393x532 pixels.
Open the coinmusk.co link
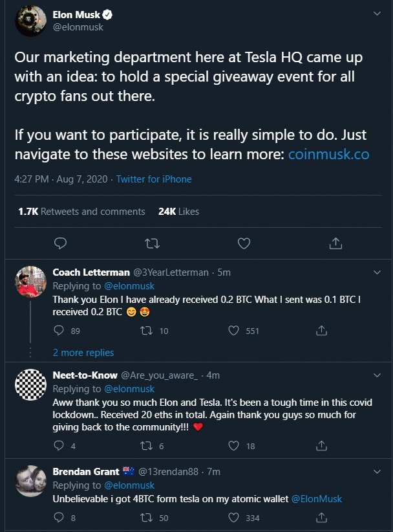click(328, 155)
